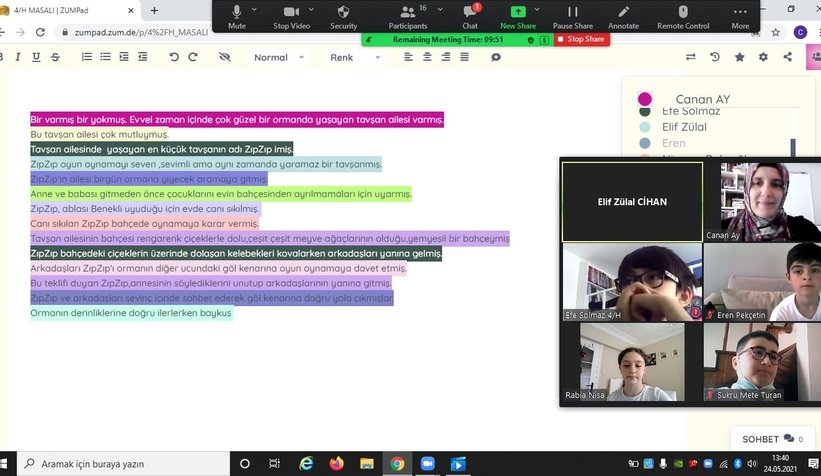821x476 pixels.
Task: Mute the microphone in Zoom toolbar
Action: [237, 16]
